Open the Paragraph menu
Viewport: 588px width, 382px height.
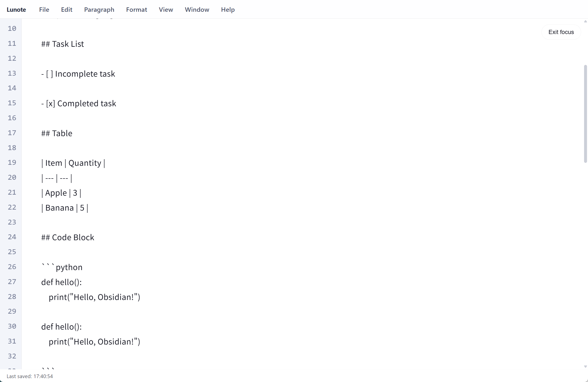pyautogui.click(x=99, y=9)
